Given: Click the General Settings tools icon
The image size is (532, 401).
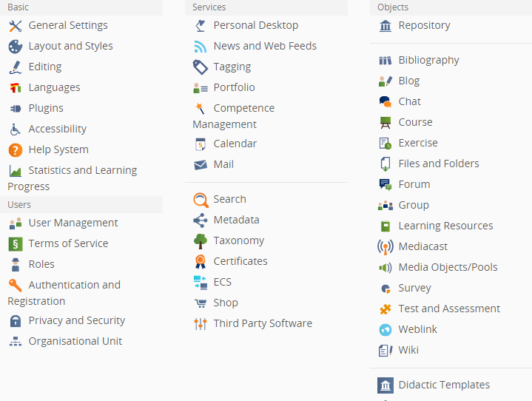Looking at the screenshot, I should coord(16,26).
